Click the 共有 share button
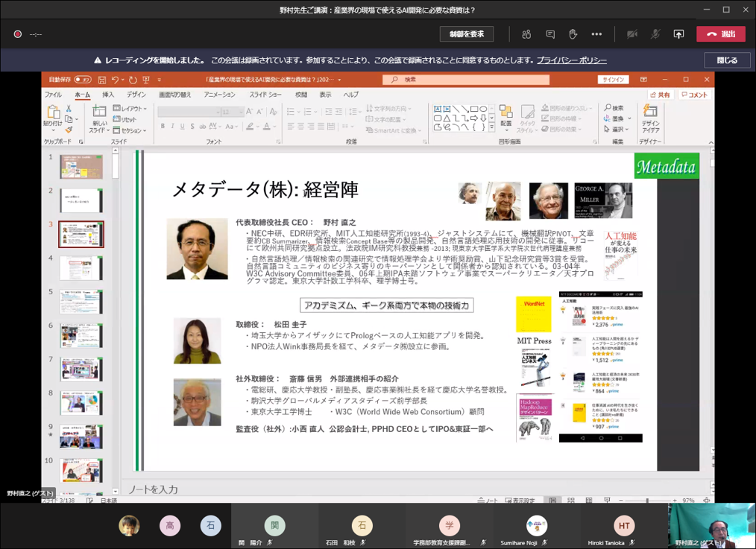Viewport: 756px width, 549px height. pos(661,95)
